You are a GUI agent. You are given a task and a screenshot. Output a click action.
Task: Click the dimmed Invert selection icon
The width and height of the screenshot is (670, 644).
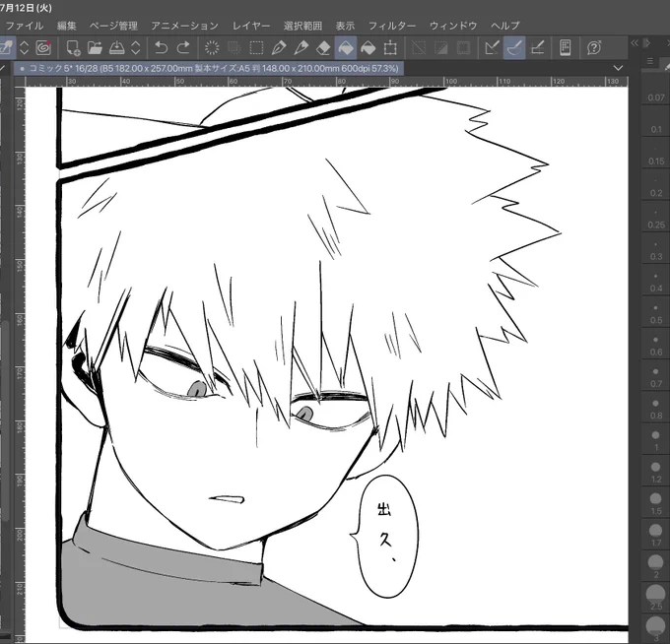click(x=441, y=47)
